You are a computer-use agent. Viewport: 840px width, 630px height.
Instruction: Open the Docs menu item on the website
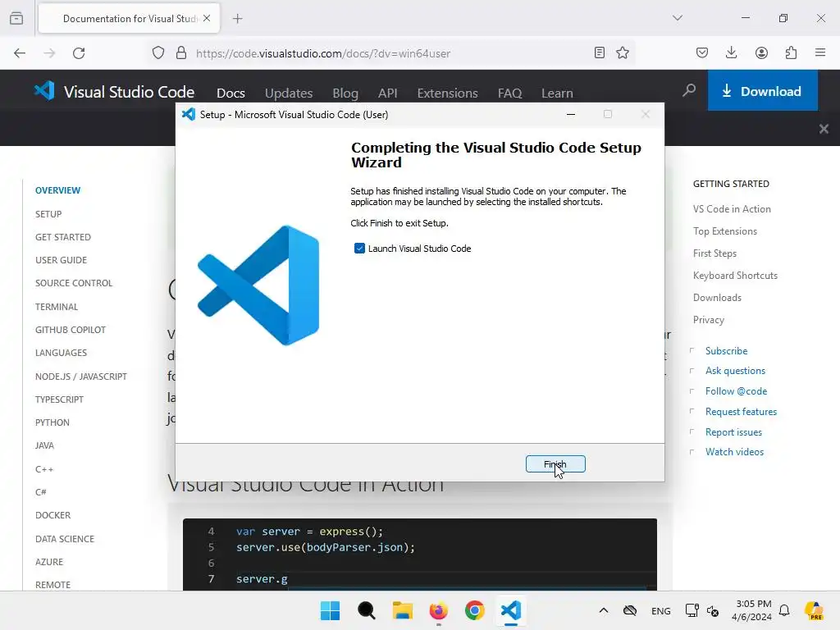click(231, 94)
